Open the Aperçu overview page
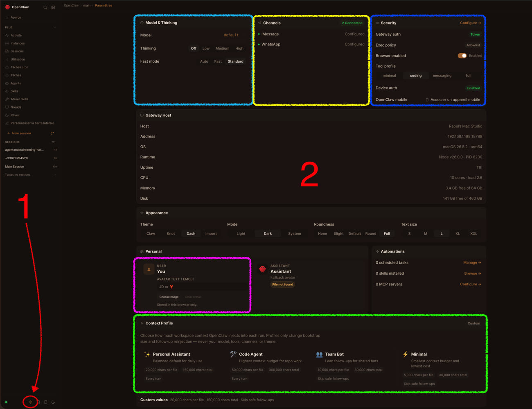 point(16,18)
